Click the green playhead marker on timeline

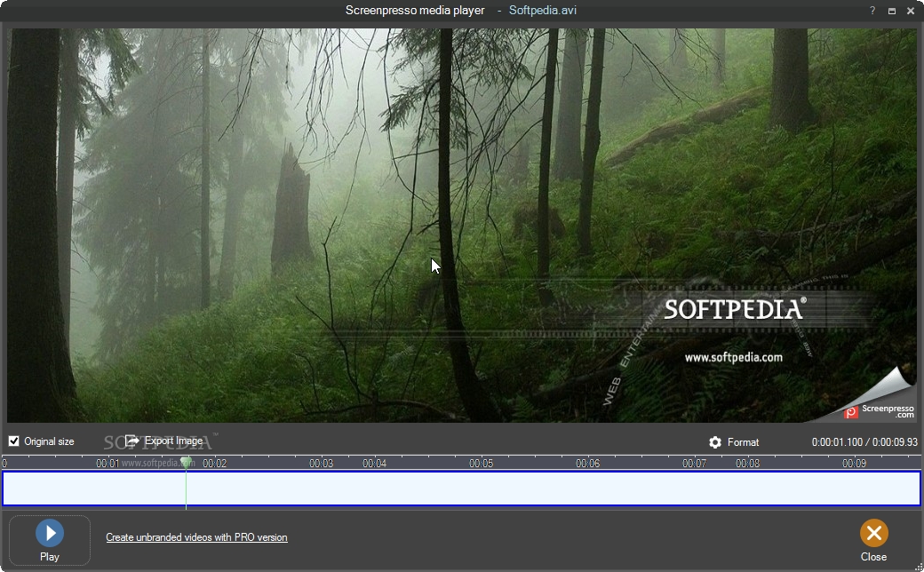[x=187, y=462]
